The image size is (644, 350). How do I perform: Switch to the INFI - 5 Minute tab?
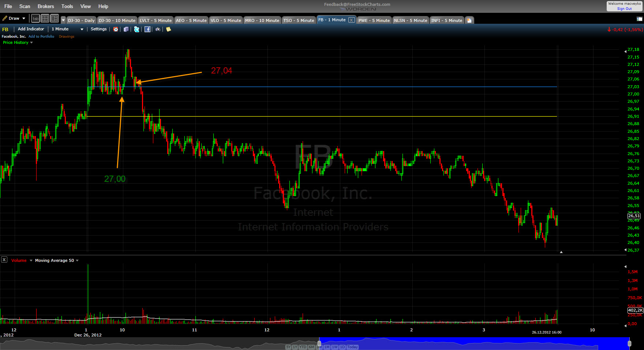click(x=446, y=20)
